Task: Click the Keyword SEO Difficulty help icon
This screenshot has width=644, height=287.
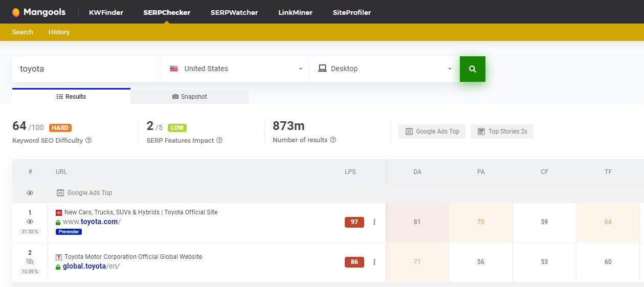Action: coord(88,140)
